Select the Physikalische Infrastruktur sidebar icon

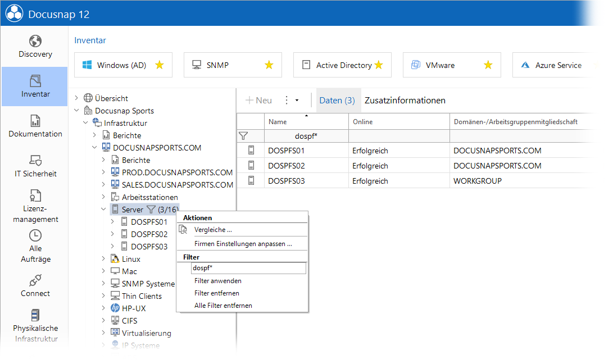pos(35,315)
